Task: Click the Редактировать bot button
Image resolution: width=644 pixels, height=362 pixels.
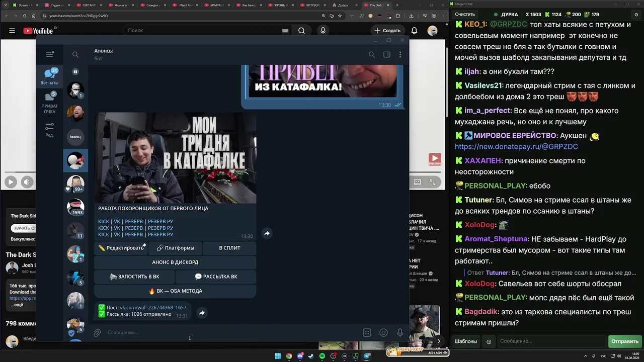Action: (x=121, y=248)
